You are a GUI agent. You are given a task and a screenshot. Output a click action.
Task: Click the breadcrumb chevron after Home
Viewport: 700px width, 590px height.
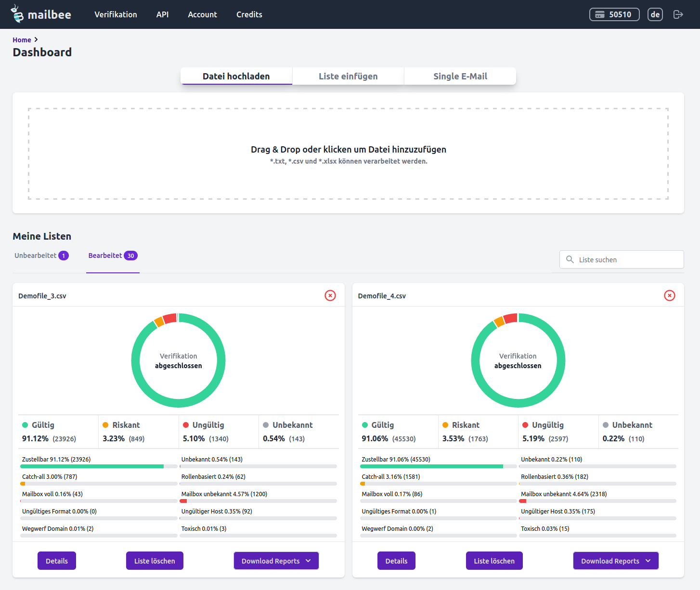(x=36, y=39)
